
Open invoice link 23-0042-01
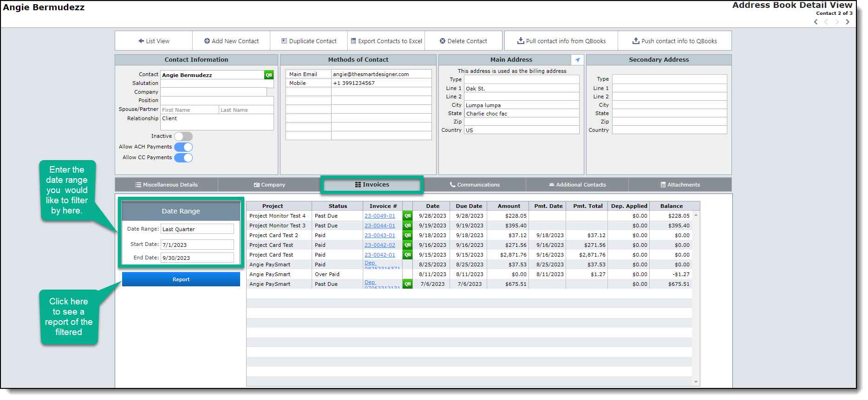(380, 255)
